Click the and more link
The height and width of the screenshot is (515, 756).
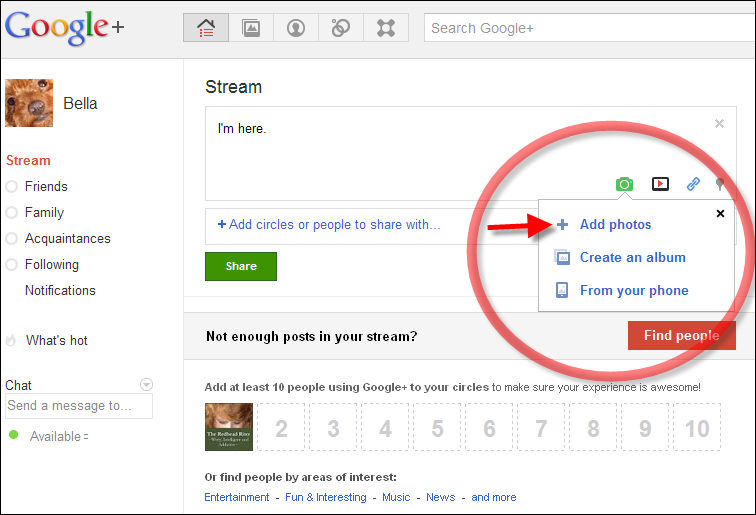click(x=494, y=497)
